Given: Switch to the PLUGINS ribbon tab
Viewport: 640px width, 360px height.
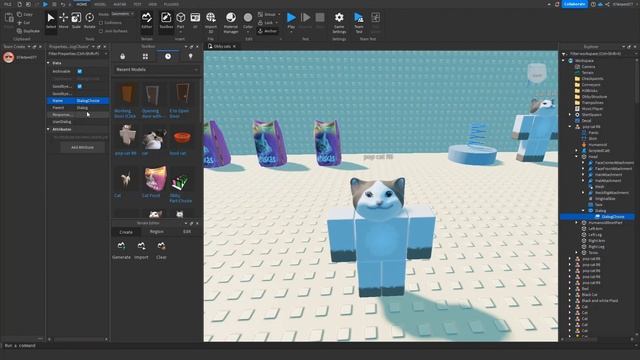Looking at the screenshot, I should (x=171, y=4).
